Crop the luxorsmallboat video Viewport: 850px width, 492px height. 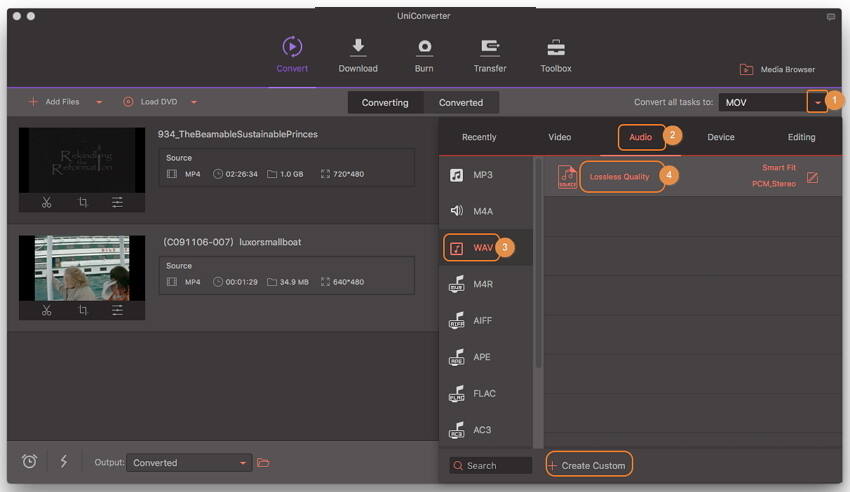pyautogui.click(x=82, y=310)
